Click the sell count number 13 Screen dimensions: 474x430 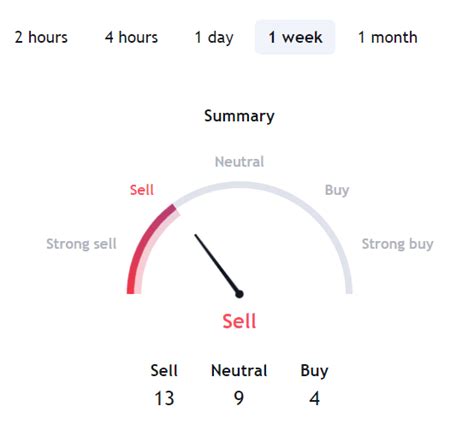coord(164,398)
